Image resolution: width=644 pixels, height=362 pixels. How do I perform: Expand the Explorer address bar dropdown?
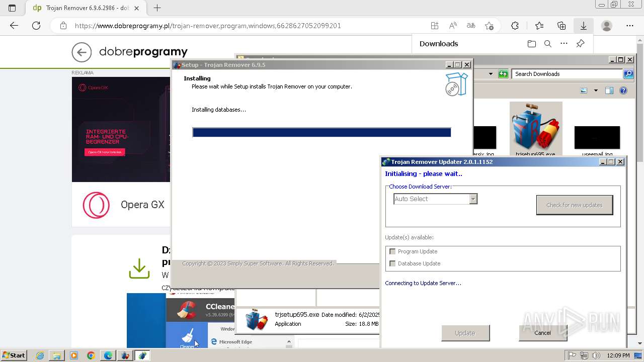(x=491, y=74)
